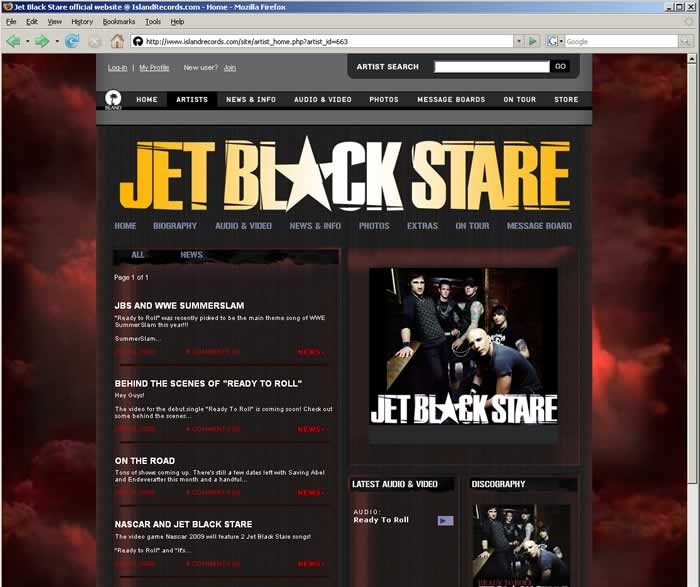Click NEWS link under On The Road article
700x587 pixels.
pos(310,493)
